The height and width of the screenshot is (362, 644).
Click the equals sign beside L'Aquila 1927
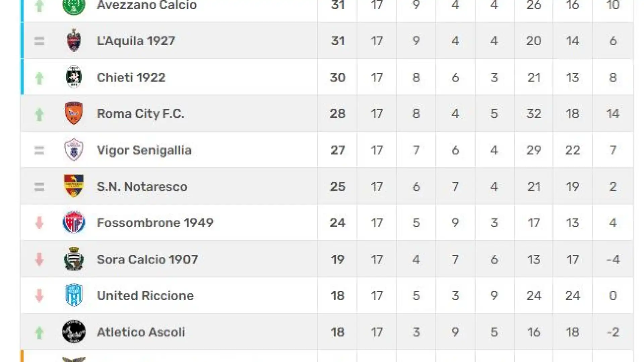(x=39, y=41)
